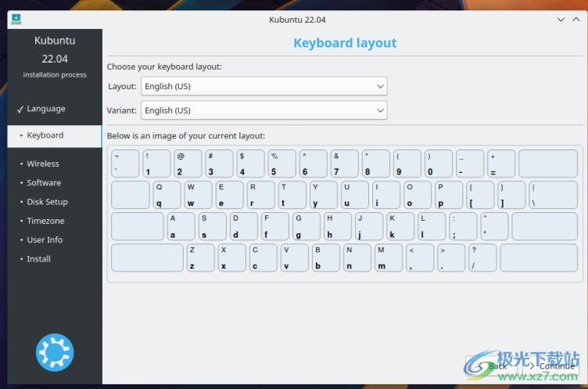
Task: Click the Continue button
Action: point(551,366)
